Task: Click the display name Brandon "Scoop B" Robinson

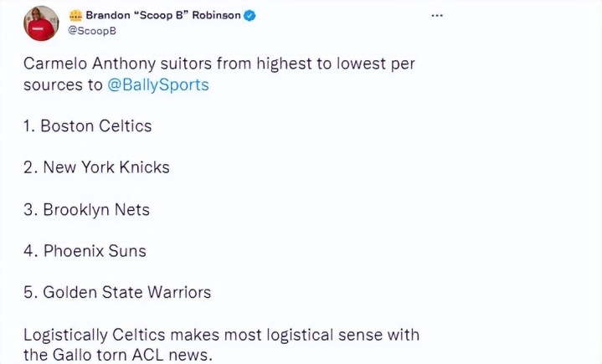Action: coord(163,15)
